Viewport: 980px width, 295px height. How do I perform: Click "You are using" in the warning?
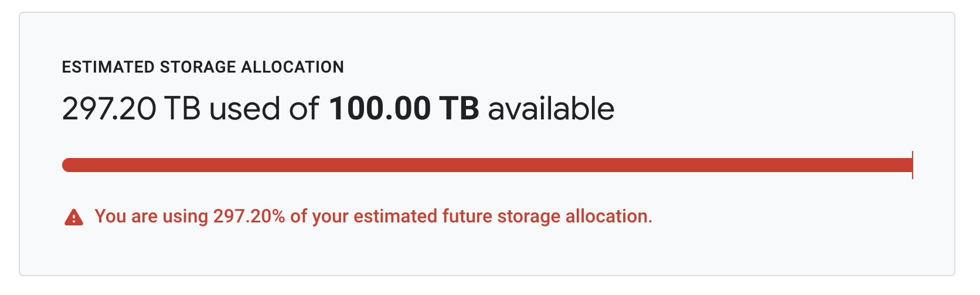[151, 217]
